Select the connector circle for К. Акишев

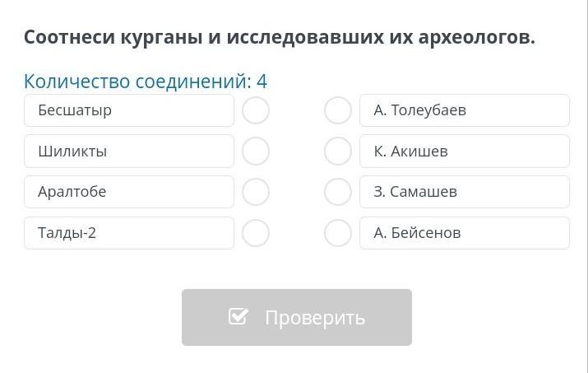pos(338,151)
